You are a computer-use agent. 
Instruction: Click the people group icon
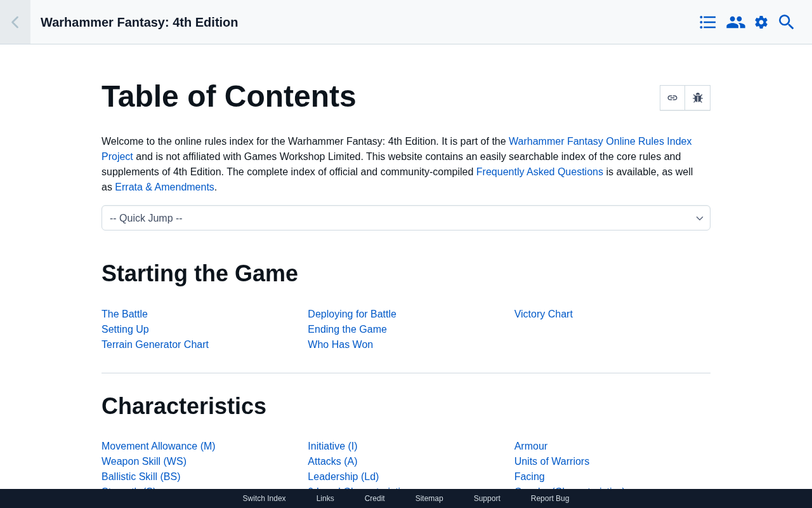(x=735, y=22)
